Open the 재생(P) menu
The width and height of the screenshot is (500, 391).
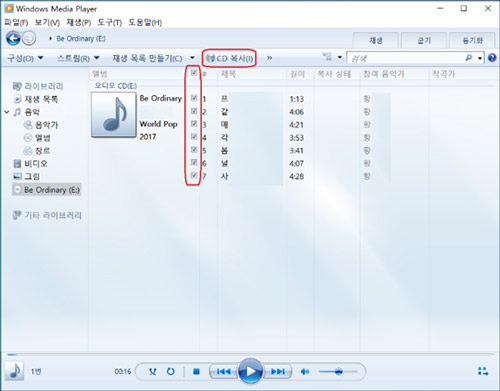[x=79, y=23]
